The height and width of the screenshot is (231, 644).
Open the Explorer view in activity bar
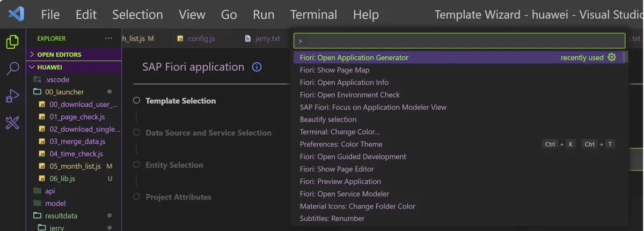tap(12, 41)
